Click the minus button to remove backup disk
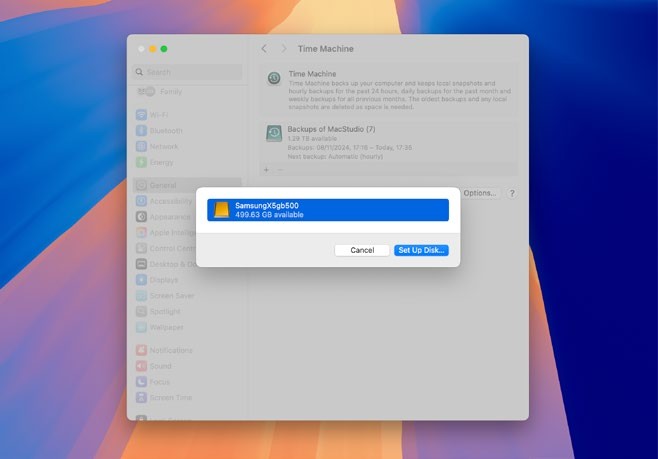The image size is (658, 459). click(x=280, y=170)
